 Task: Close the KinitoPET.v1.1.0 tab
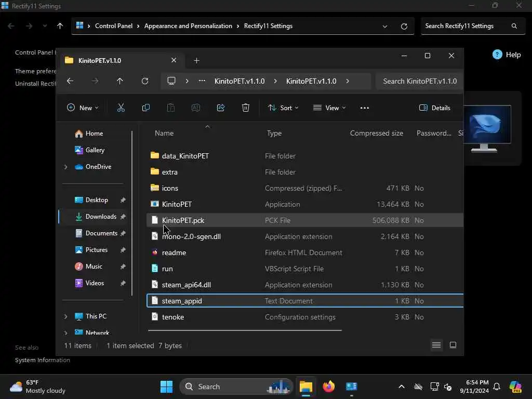(174, 60)
